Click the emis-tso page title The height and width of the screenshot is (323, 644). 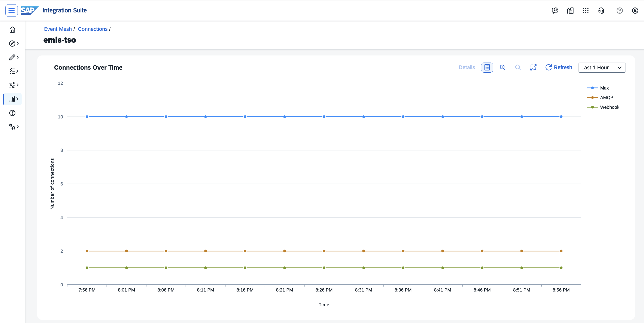coord(60,40)
